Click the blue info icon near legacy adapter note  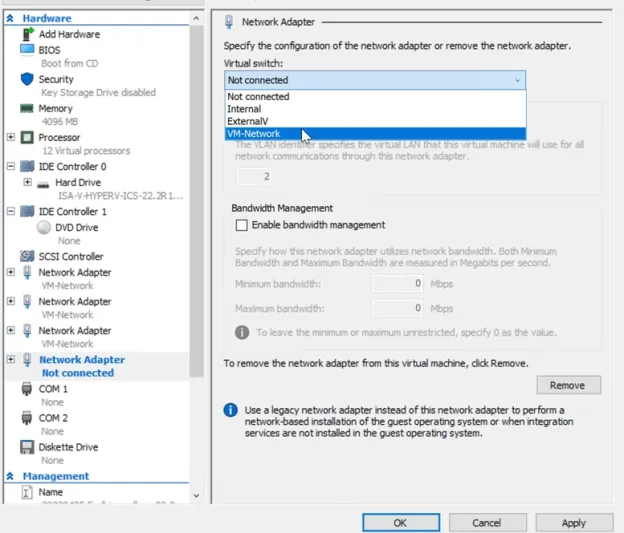click(230, 410)
